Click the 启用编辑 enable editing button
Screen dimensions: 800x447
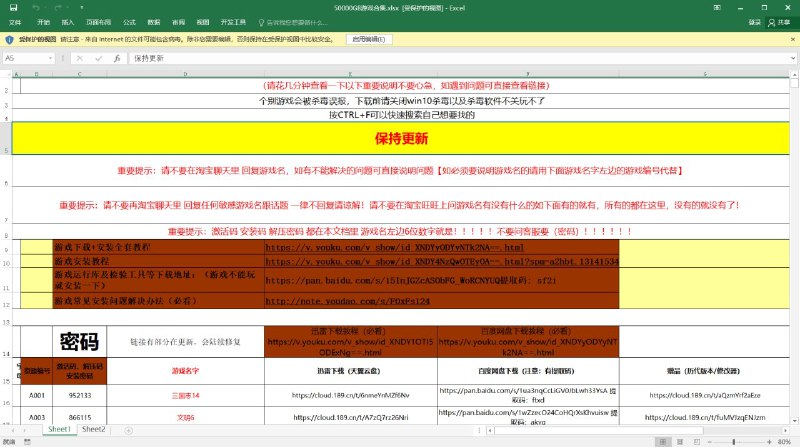tap(369, 39)
